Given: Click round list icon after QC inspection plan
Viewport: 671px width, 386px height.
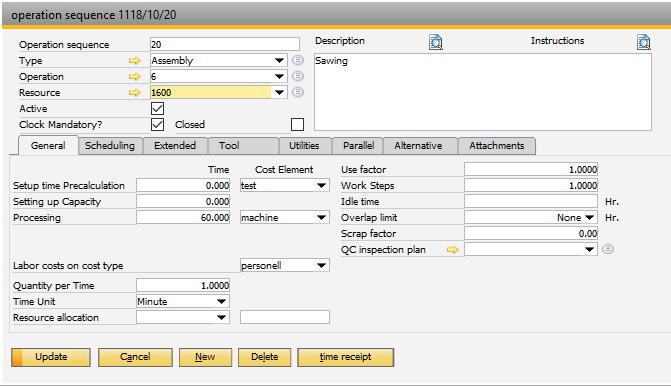Looking at the screenshot, I should click(x=608, y=249).
